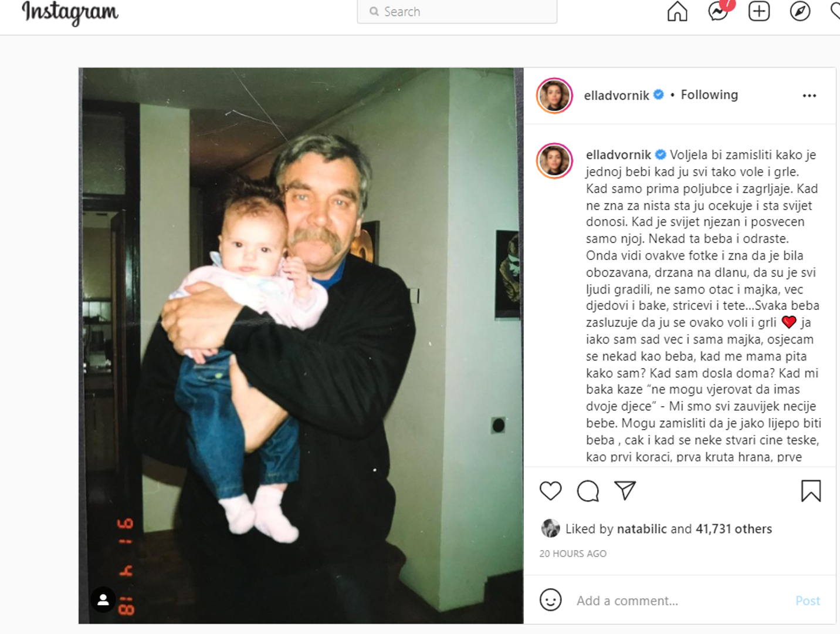Open post options three-dots menu
Image resolution: width=840 pixels, height=634 pixels.
click(x=809, y=96)
